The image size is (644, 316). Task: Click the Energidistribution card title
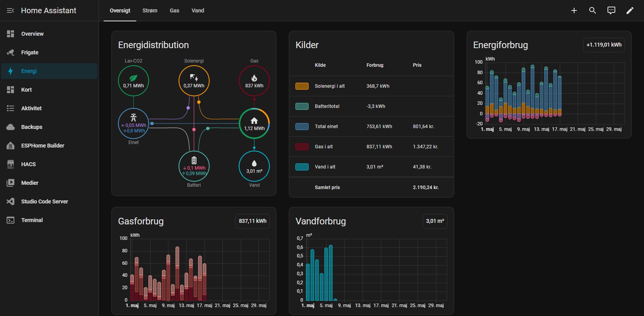coord(153,45)
